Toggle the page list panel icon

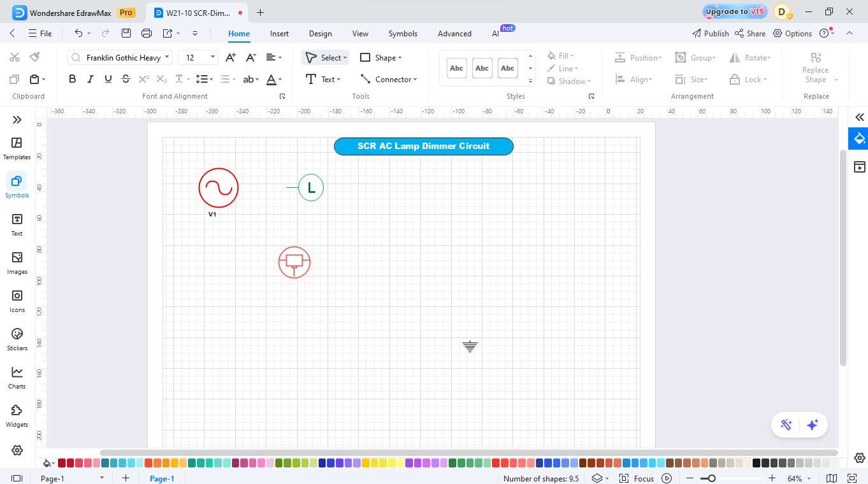tap(17, 478)
